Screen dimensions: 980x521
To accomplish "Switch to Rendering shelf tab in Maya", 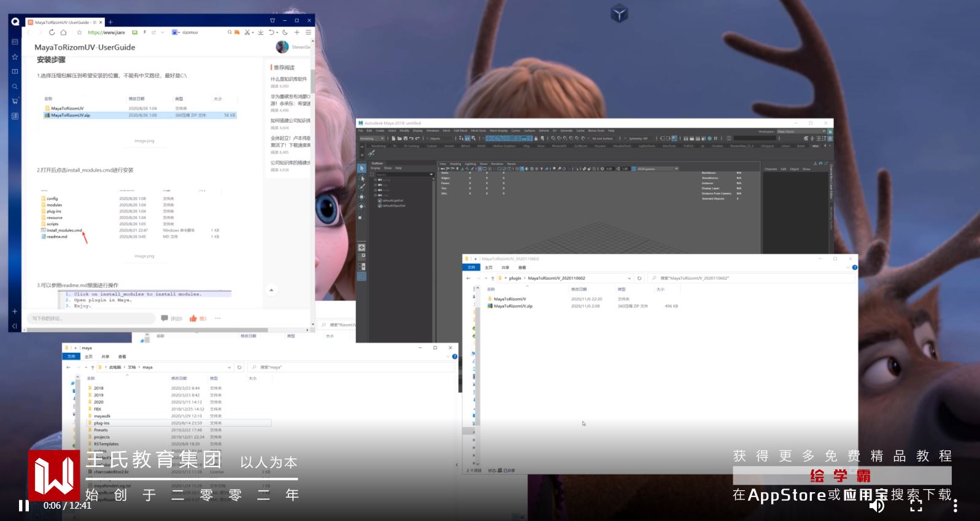I will click(x=379, y=146).
